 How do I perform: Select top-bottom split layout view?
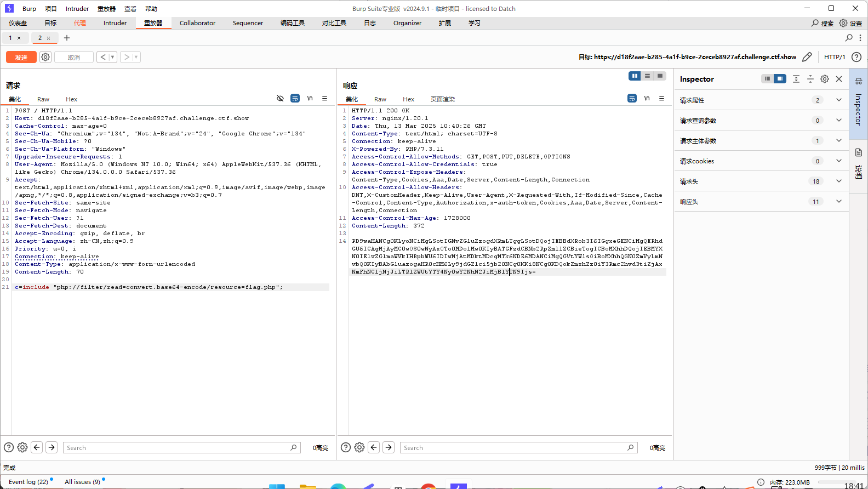coord(647,76)
